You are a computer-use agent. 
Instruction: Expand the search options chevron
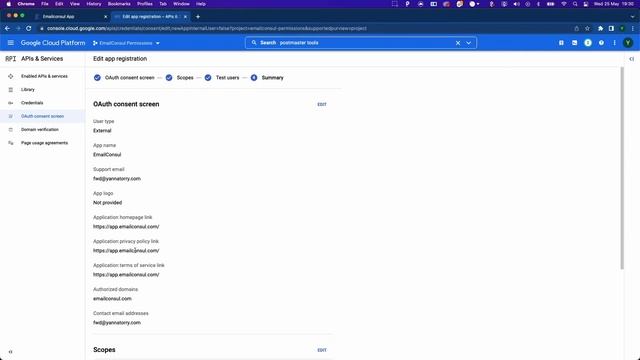pos(469,43)
